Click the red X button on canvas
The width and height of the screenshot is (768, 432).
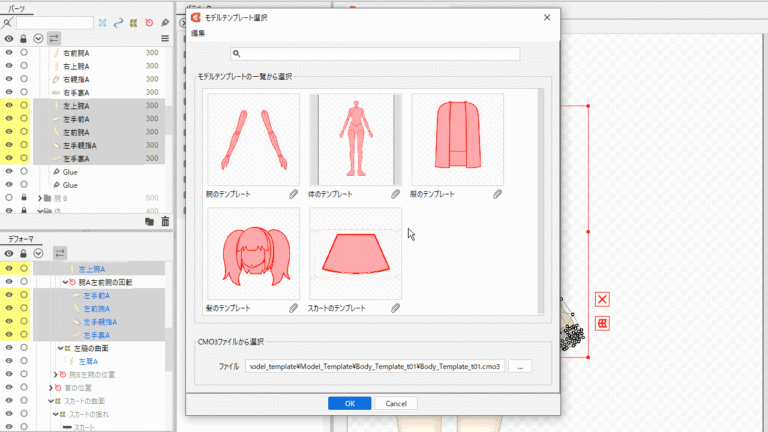click(x=602, y=299)
